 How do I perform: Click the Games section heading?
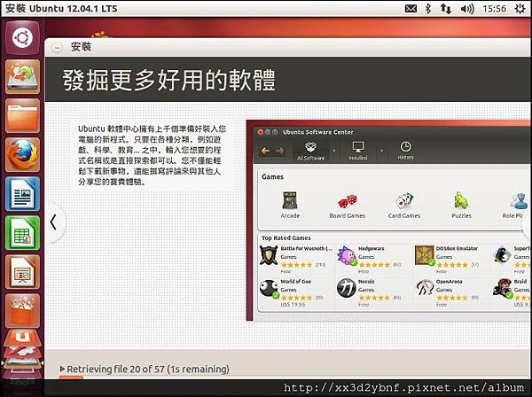pos(272,176)
